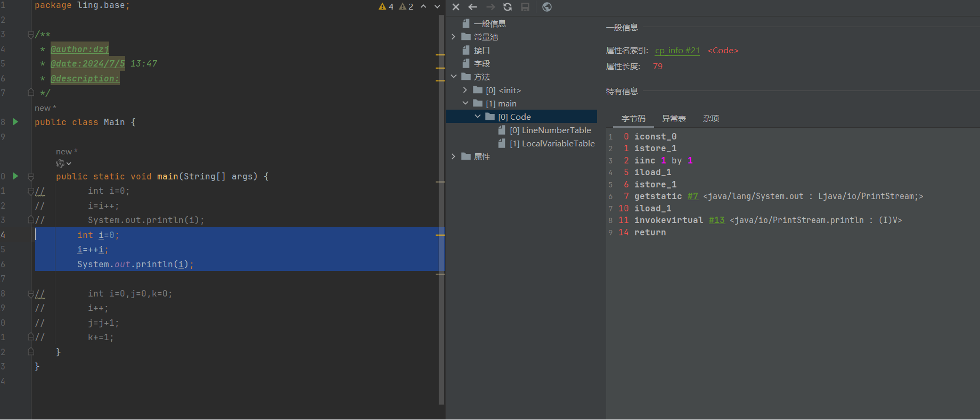The height and width of the screenshot is (420, 980).
Task: Click the 'iinc 1 by 1' bytecode line
Action: pos(663,160)
